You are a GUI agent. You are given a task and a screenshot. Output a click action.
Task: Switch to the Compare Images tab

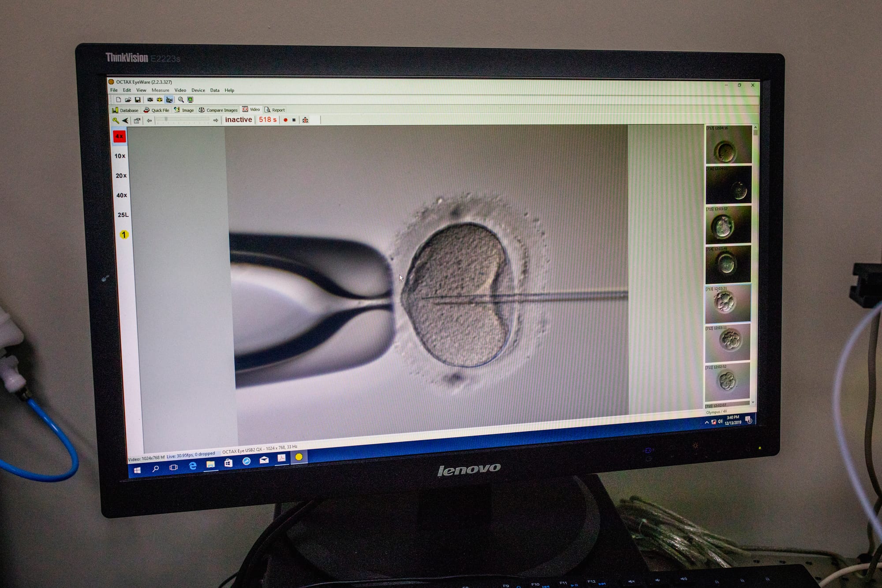tap(218, 110)
